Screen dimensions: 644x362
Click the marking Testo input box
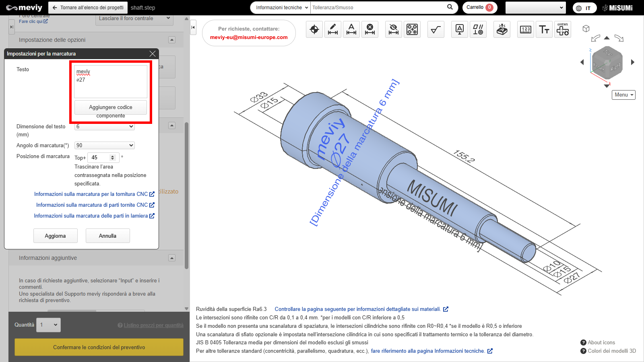(x=111, y=82)
